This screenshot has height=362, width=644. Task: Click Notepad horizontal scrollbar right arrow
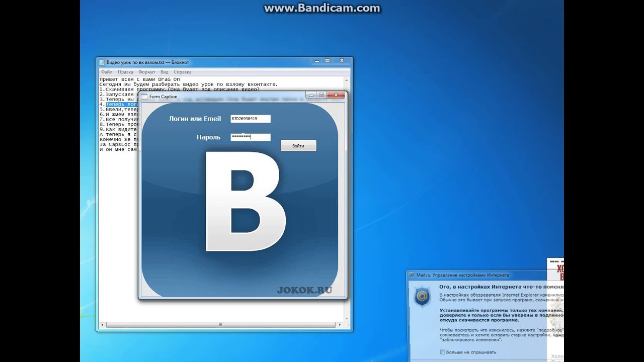(340, 325)
